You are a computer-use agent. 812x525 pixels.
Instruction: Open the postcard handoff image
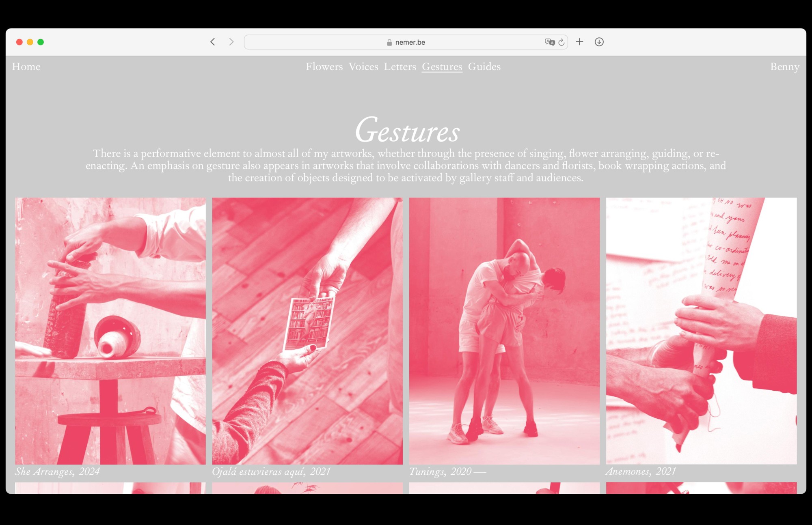[x=307, y=331]
